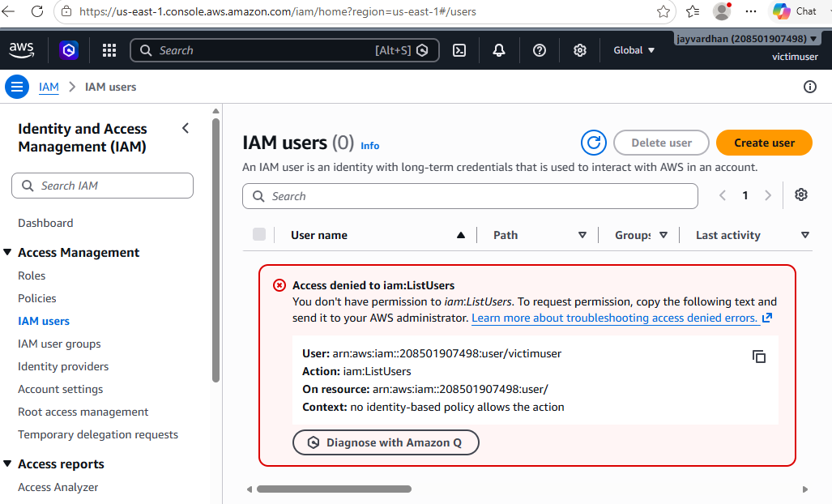The height and width of the screenshot is (504, 832).
Task: Open Temporary delegation requests page
Action: point(98,434)
